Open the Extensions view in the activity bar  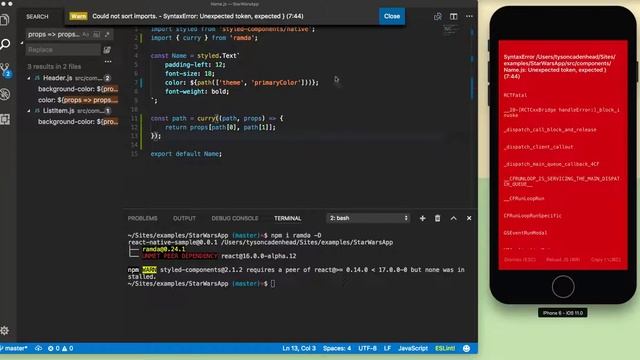pos(5,119)
